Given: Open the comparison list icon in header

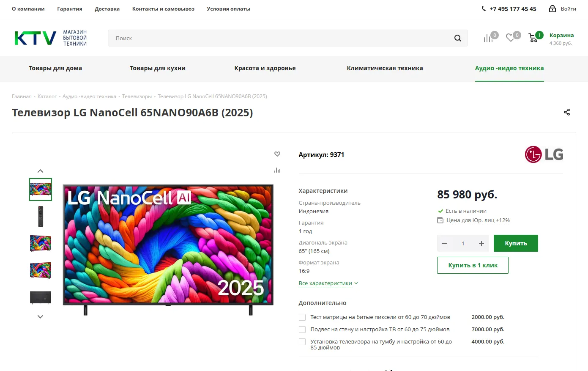Looking at the screenshot, I should [489, 38].
